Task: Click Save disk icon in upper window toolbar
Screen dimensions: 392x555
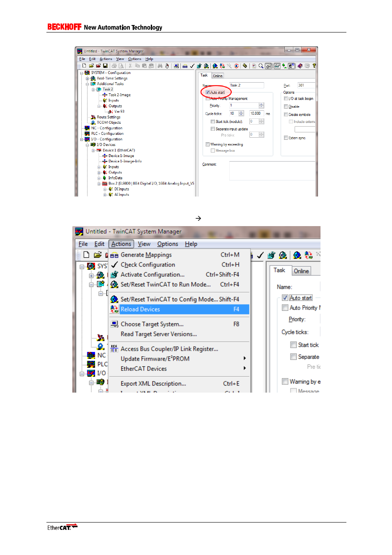Action: pos(105,66)
